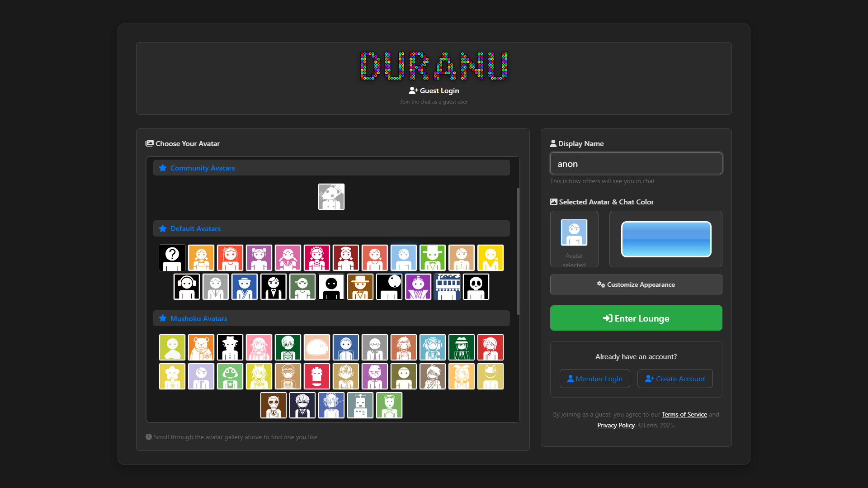The image size is (868, 488).
Task: Go to Member Login
Action: [594, 379]
